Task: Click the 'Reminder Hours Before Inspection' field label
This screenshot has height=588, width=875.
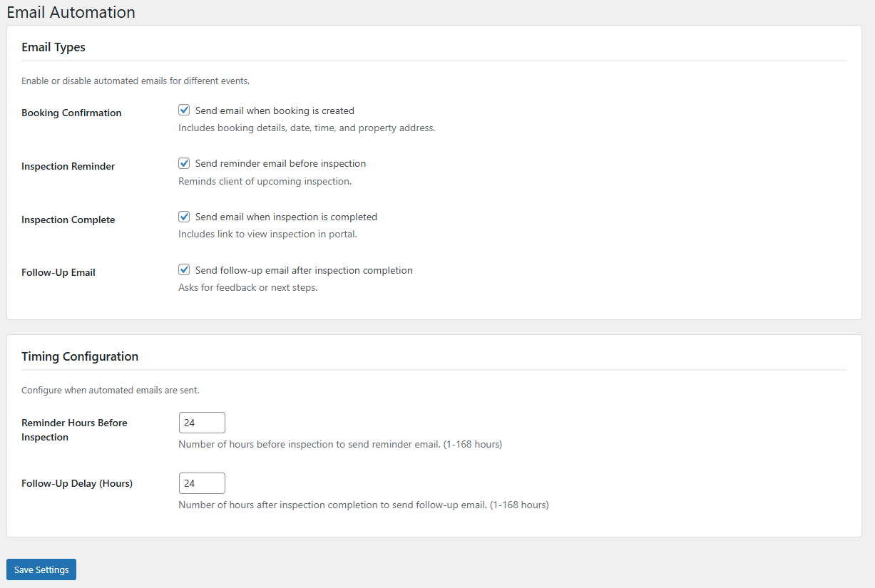Action: pos(74,430)
